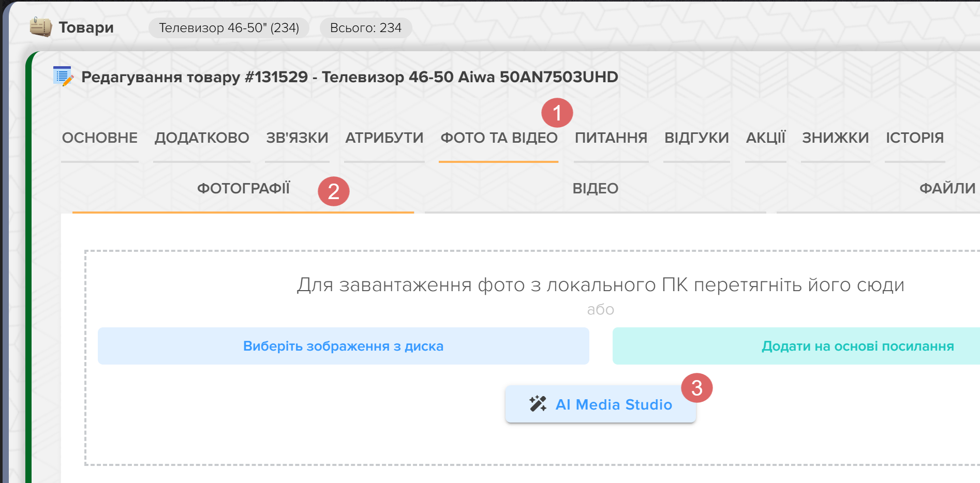Image resolution: width=980 pixels, height=483 pixels.
Task: Click the Виберіть зображення з диска button
Action: point(344,346)
